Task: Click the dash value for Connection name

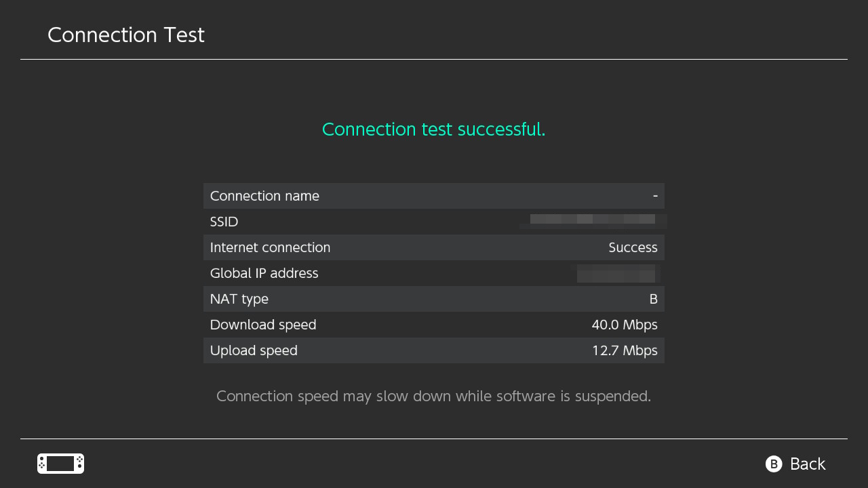Action: pyautogui.click(x=655, y=196)
